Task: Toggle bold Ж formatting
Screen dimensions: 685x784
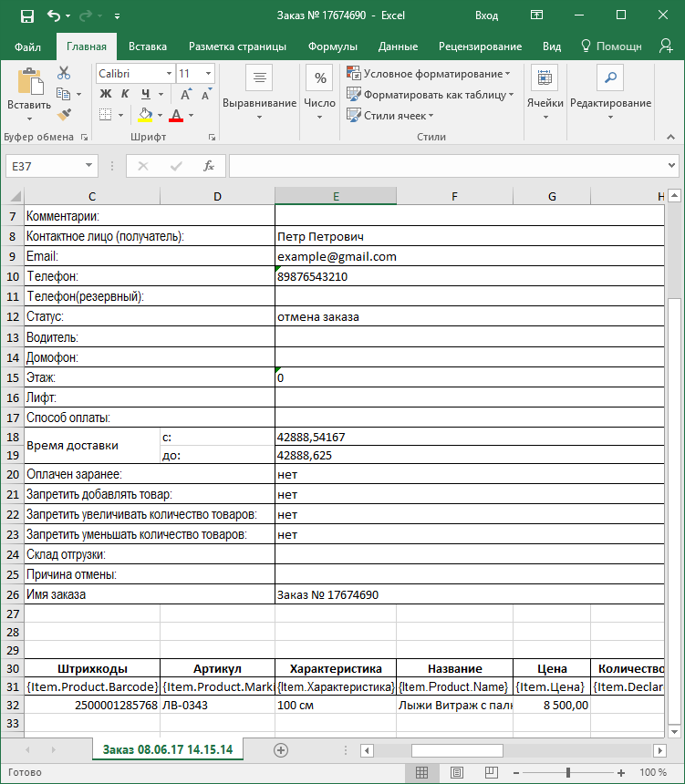Action: 106,94
